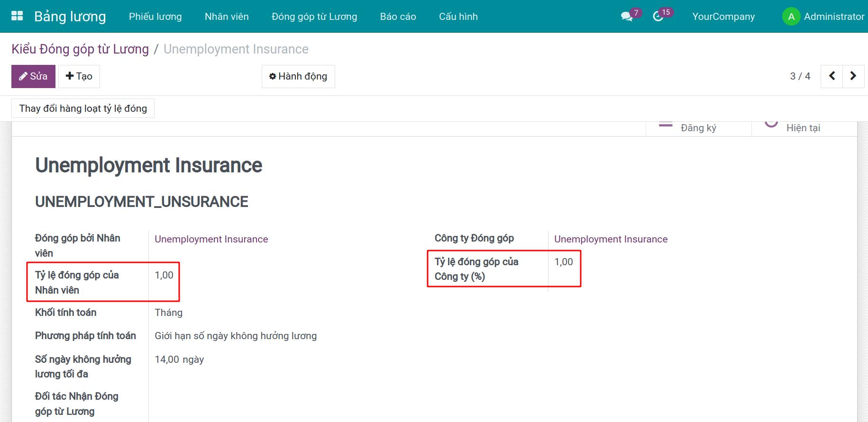The height and width of the screenshot is (422, 868).
Task: Click the 3 / 4 pager counter
Action: point(800,76)
